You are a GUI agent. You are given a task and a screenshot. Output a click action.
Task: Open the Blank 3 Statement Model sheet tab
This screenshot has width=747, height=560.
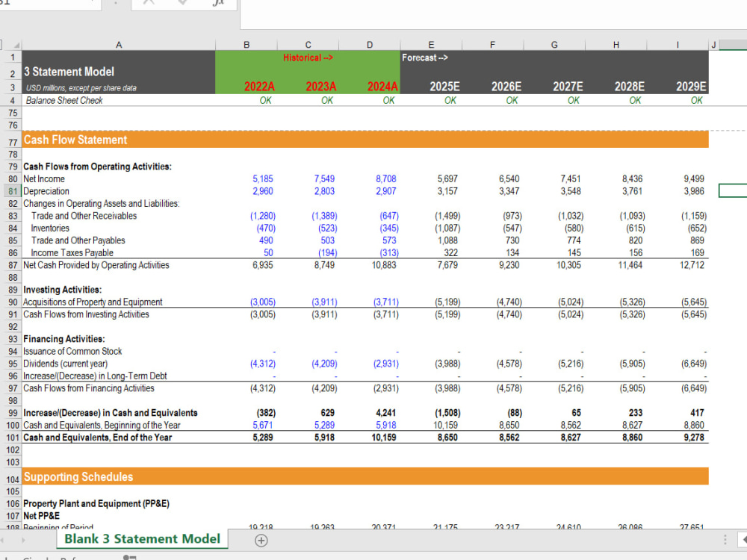point(142,539)
